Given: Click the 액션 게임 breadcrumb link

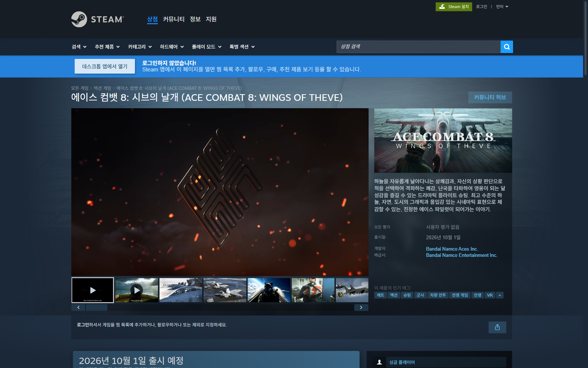Looking at the screenshot, I should pyautogui.click(x=102, y=88).
